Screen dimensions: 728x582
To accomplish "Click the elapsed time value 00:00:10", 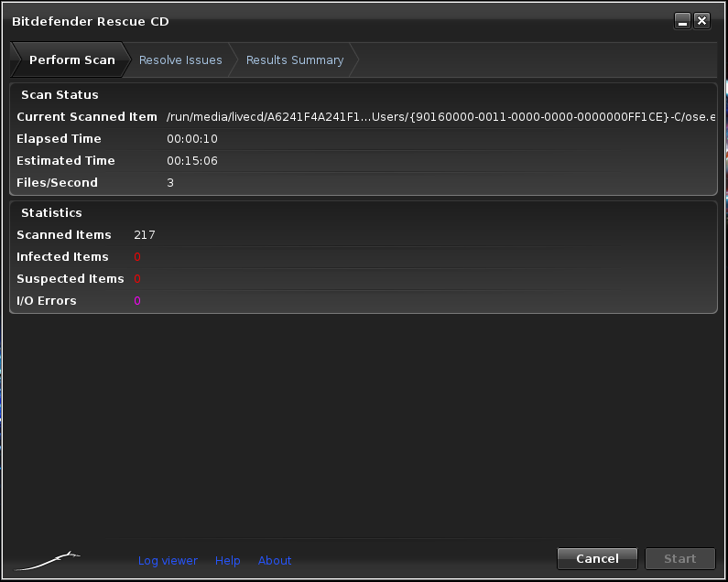I will pyautogui.click(x=192, y=139).
